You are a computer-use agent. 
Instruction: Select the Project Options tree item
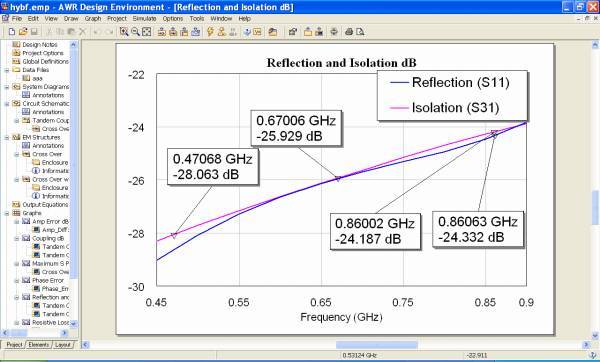pyautogui.click(x=43, y=53)
